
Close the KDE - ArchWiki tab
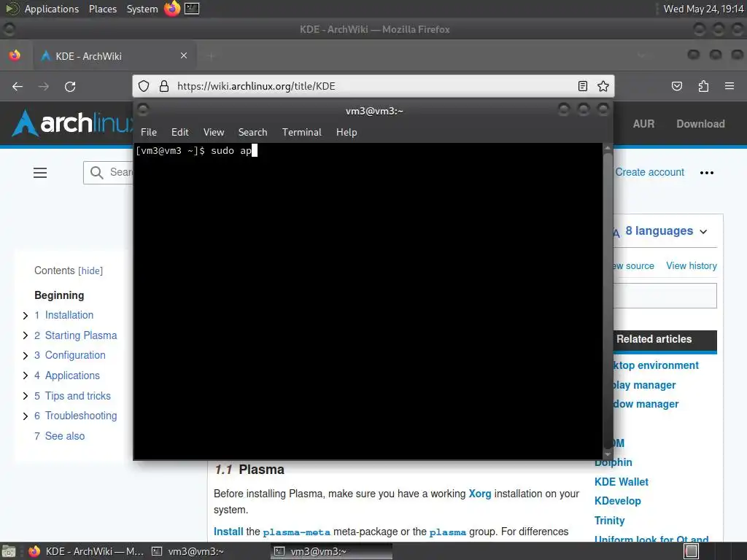pos(184,55)
